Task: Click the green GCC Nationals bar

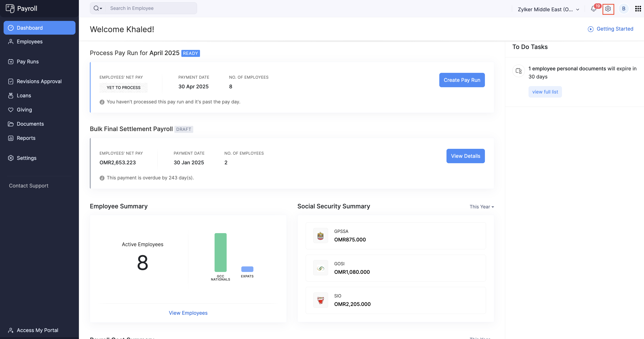Action: (x=220, y=252)
